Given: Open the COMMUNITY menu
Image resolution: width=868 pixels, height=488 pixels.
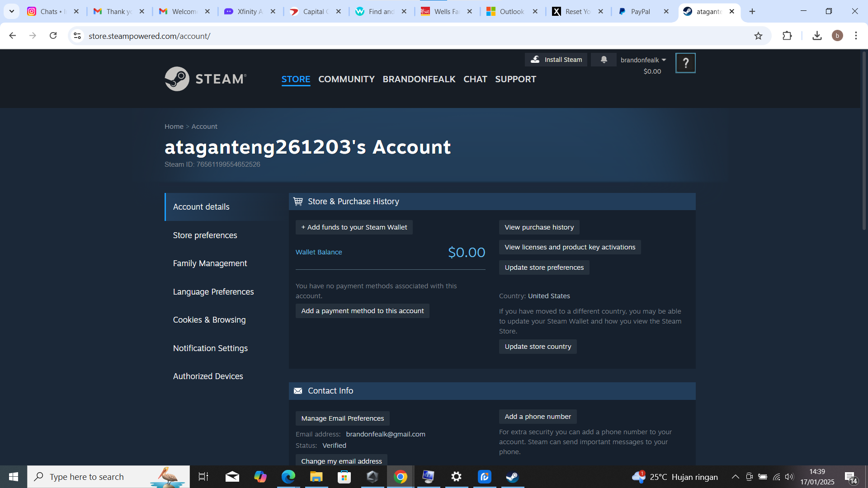Looking at the screenshot, I should click(x=346, y=79).
